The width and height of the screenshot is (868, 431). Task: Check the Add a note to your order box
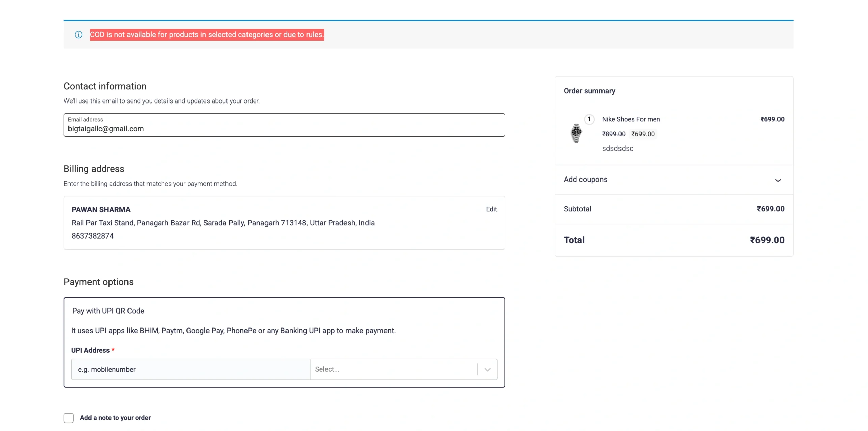click(68, 418)
